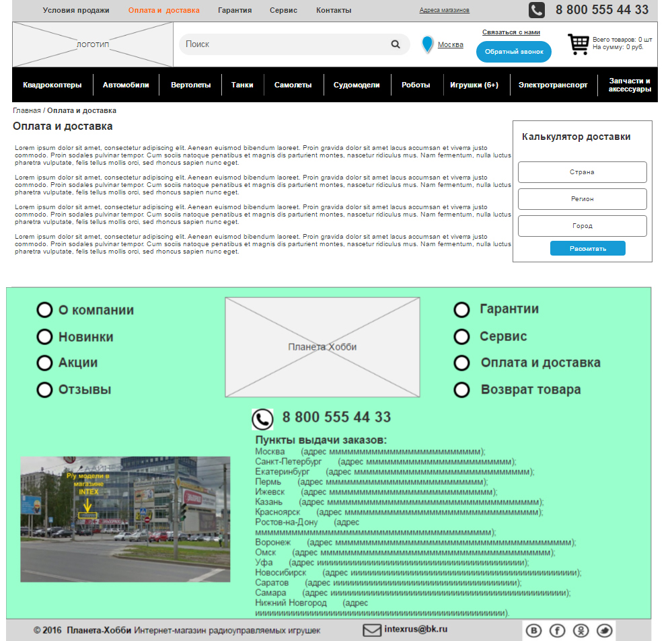Click the footer Отзывы link
The width and height of the screenshot is (672, 641).
click(85, 390)
